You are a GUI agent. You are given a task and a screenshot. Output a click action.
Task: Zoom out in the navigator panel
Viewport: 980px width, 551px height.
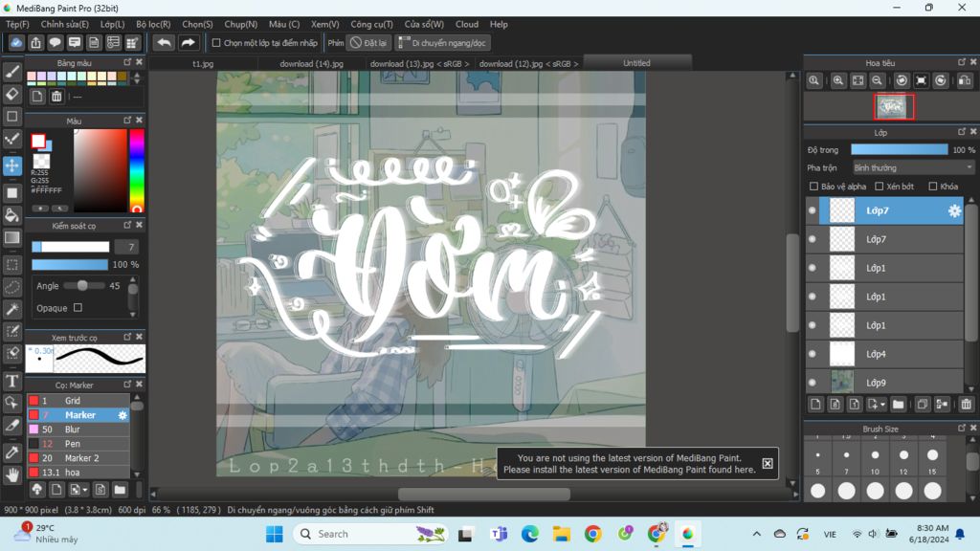[x=877, y=80]
